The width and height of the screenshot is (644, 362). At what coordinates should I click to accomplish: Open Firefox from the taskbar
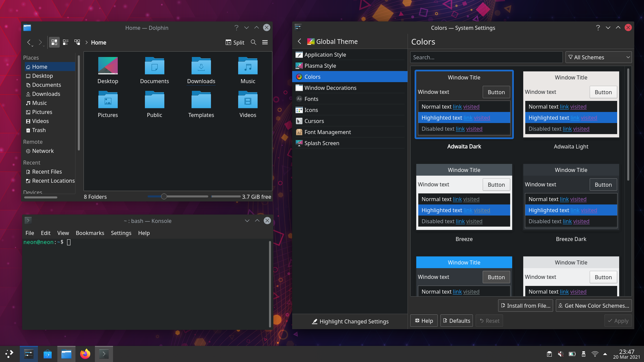click(x=85, y=354)
